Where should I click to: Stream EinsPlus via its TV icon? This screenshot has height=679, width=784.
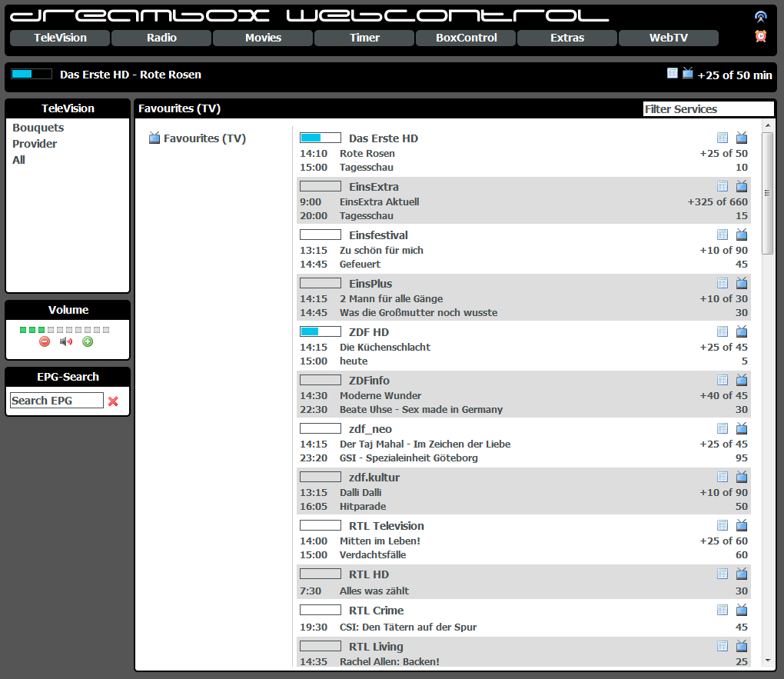(x=742, y=283)
